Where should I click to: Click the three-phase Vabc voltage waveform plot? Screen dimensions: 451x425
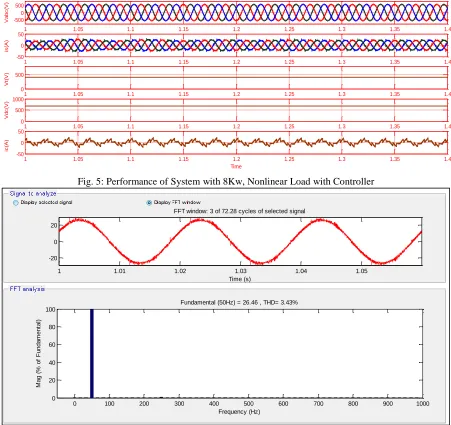coord(236,13)
